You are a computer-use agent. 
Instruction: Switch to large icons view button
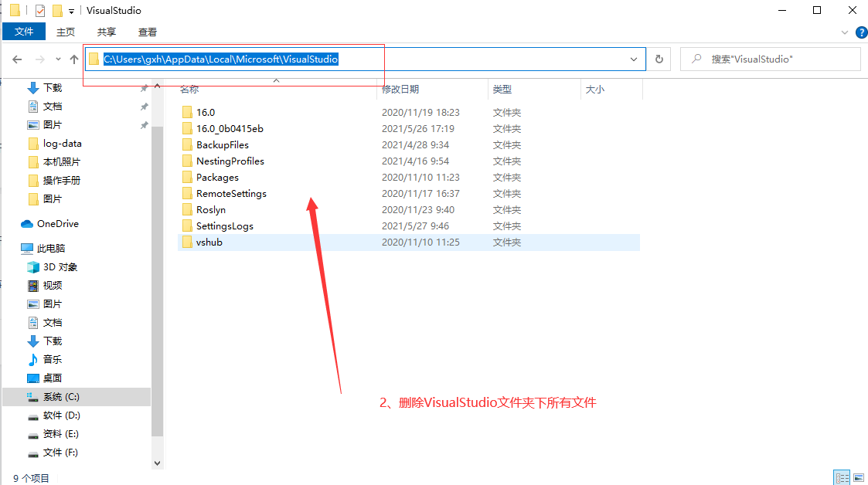coord(859,478)
